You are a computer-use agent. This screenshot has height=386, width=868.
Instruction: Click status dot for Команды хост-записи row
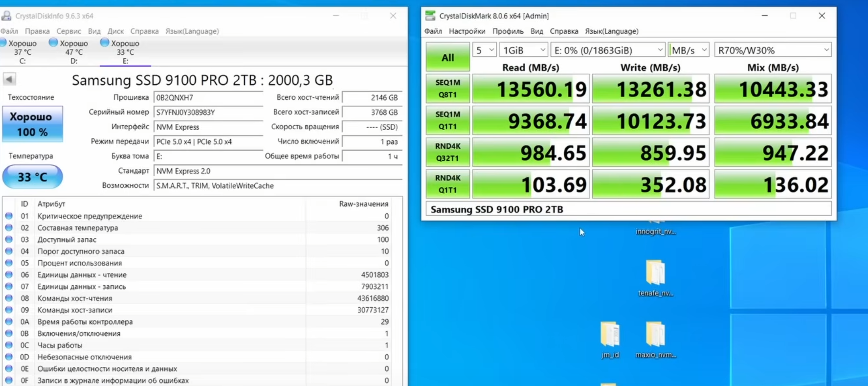point(9,310)
